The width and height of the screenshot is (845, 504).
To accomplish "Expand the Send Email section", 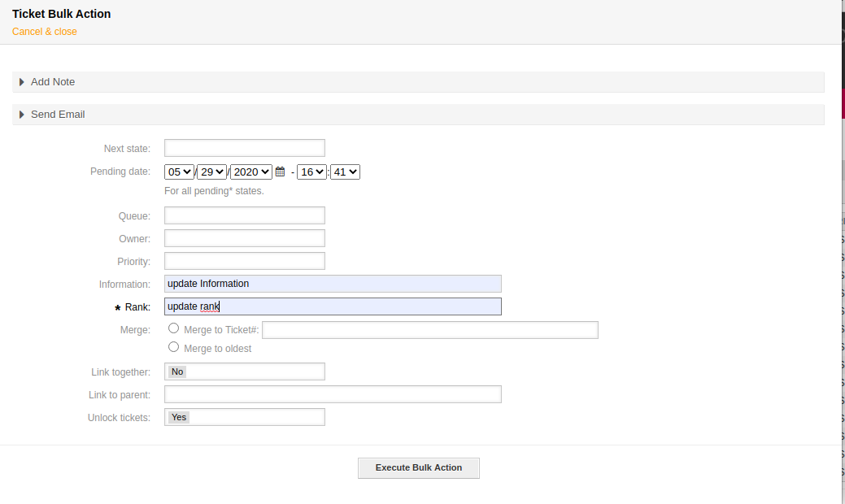I will pos(59,114).
